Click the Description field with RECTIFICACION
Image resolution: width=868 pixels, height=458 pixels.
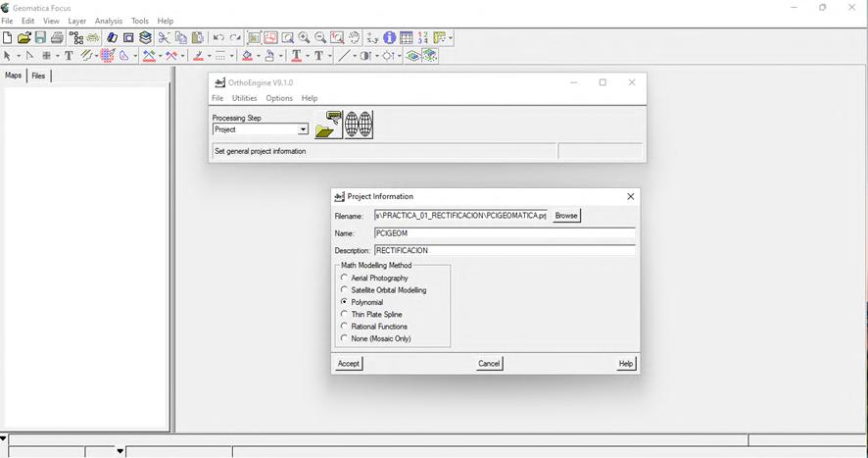coord(505,251)
